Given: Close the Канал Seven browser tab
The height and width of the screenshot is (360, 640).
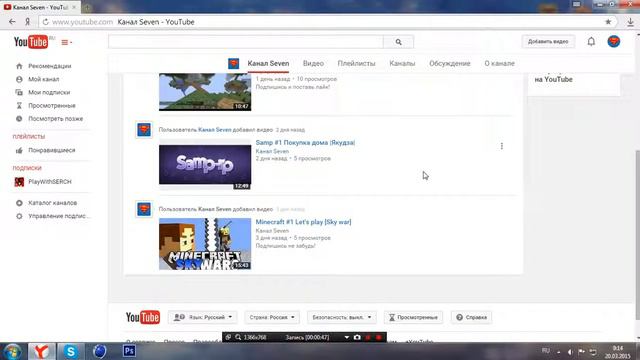Looking at the screenshot, I should pos(74,7).
